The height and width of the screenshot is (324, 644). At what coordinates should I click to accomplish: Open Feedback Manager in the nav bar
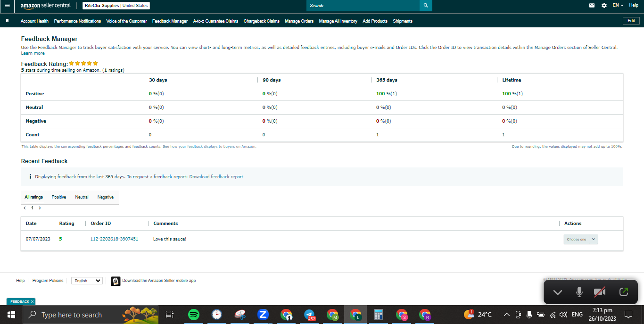click(170, 21)
